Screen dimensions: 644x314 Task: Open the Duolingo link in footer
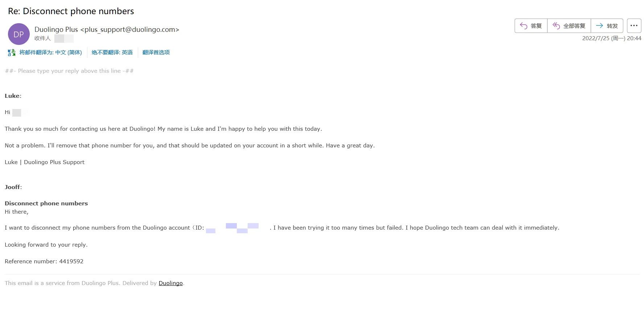(x=170, y=283)
